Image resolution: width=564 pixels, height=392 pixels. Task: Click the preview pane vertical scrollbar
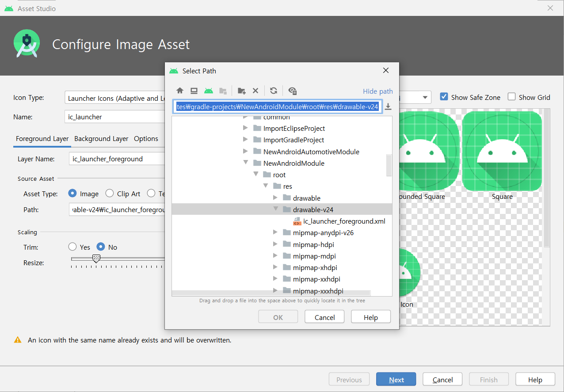click(x=547, y=178)
